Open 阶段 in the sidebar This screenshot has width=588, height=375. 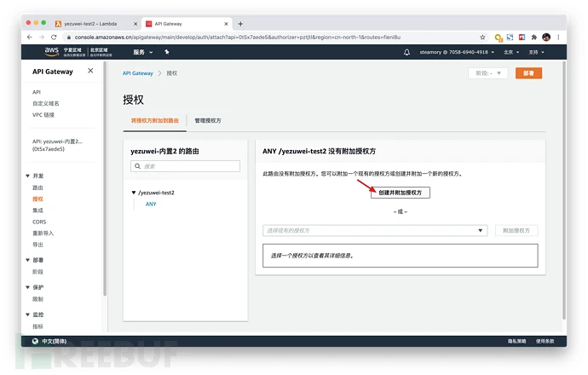37,272
